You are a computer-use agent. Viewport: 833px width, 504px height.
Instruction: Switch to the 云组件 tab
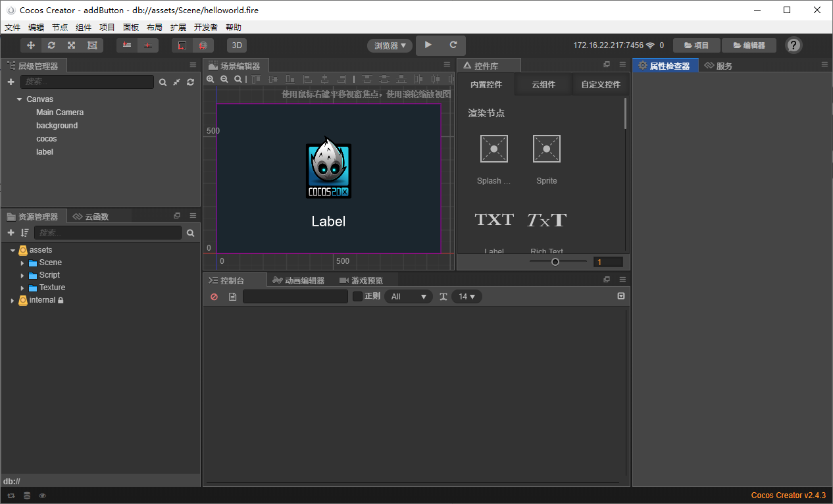coord(543,85)
